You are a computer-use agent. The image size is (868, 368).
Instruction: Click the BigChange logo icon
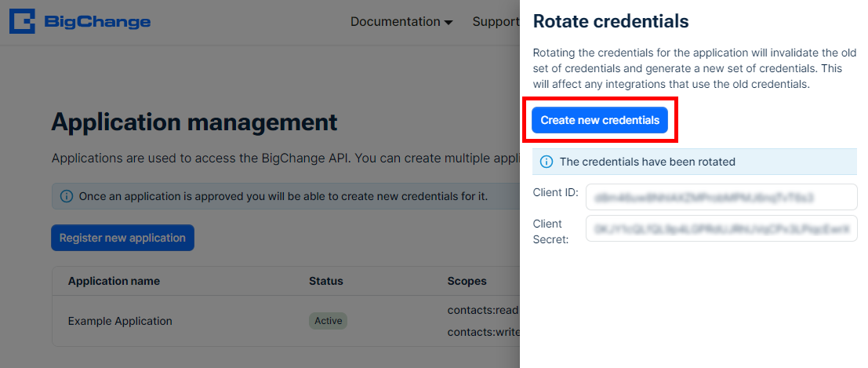pyautogui.click(x=22, y=22)
